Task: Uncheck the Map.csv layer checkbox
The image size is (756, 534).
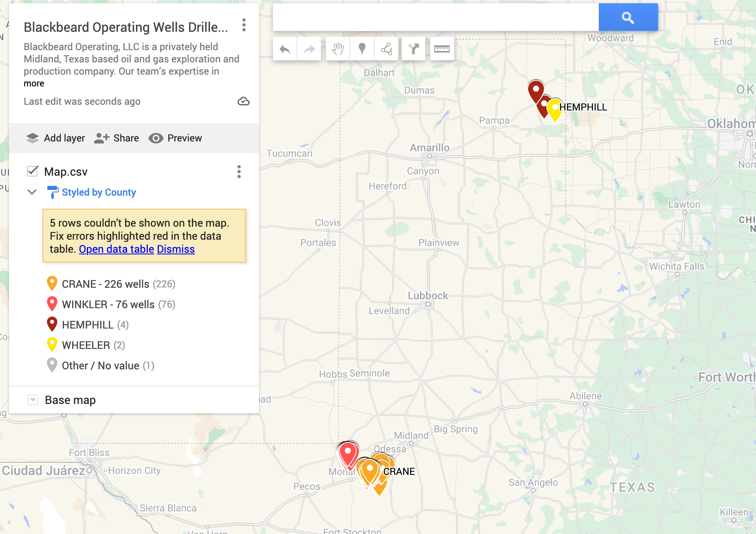Action: pos(33,171)
